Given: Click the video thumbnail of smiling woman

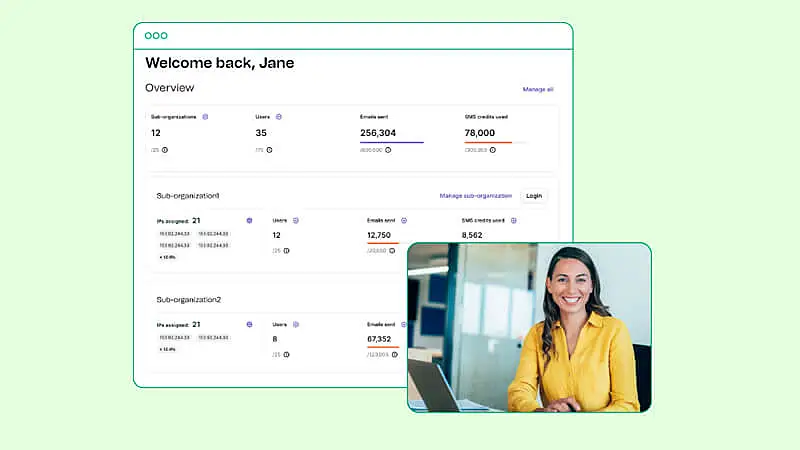Looking at the screenshot, I should 529,327.
